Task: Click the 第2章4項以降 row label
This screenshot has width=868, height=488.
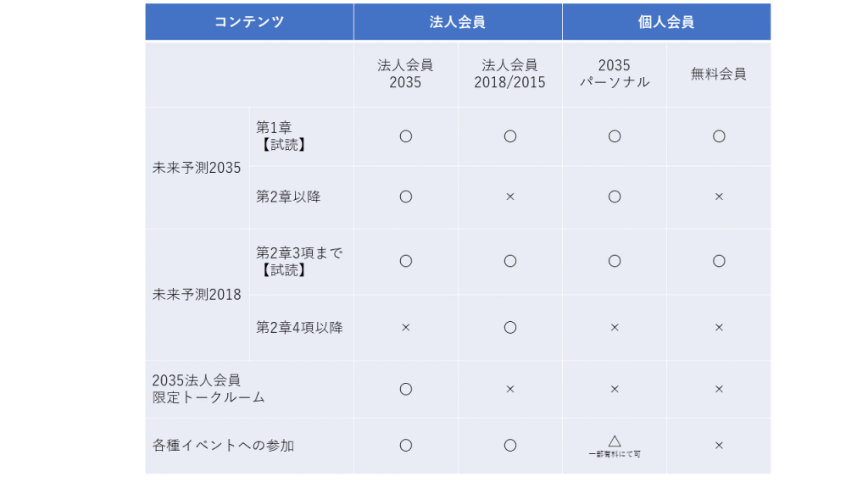Action: (x=299, y=328)
